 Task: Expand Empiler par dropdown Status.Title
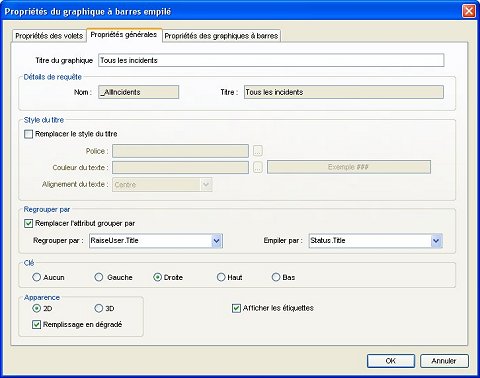coord(436,241)
